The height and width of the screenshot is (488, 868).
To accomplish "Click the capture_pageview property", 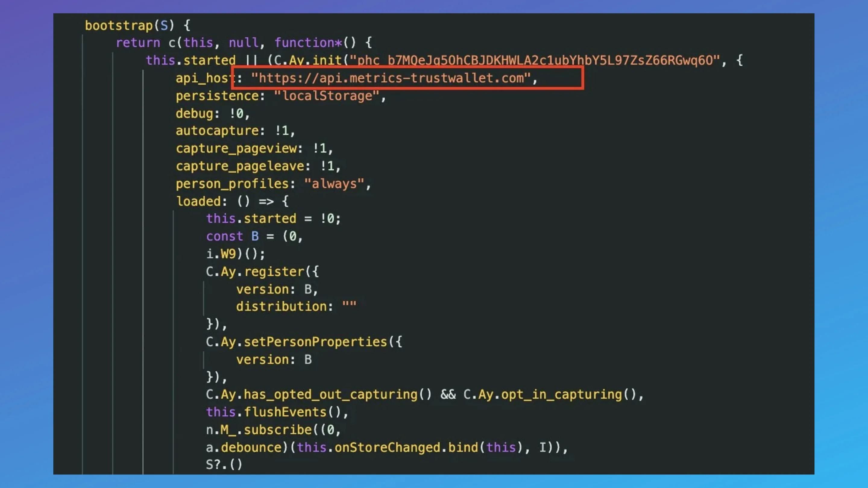I will [x=237, y=149].
